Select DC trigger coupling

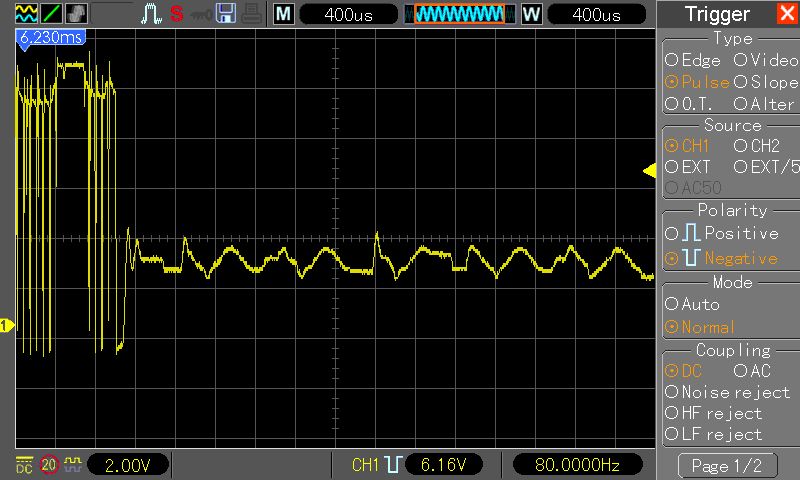(684, 371)
